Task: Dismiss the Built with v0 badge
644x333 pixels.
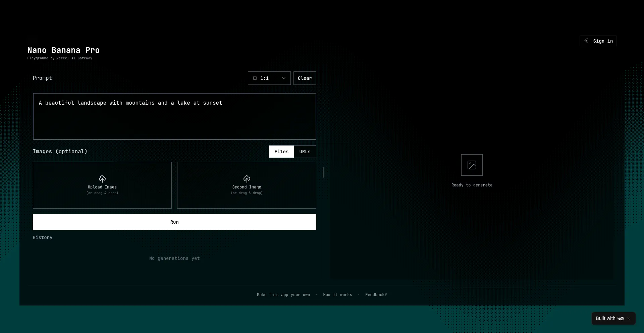Action: click(629, 319)
